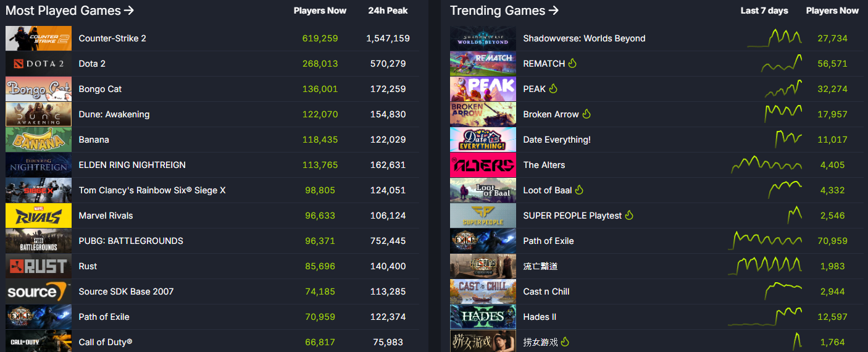This screenshot has height=352, width=868.
Task: Click the Banana game title
Action: pos(94,140)
